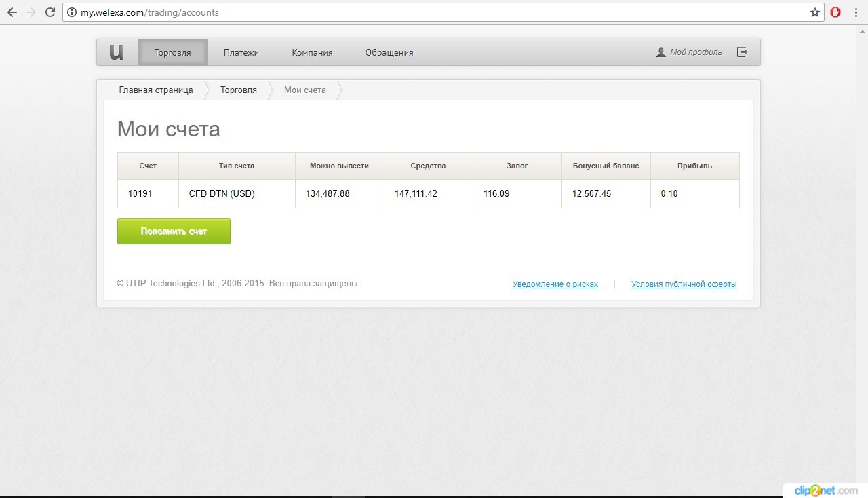Click the UTIP logo in navbar
868x498 pixels.
coord(117,52)
